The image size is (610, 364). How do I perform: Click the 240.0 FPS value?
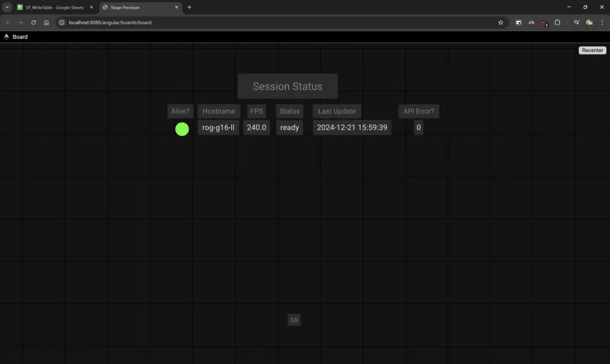tap(256, 128)
